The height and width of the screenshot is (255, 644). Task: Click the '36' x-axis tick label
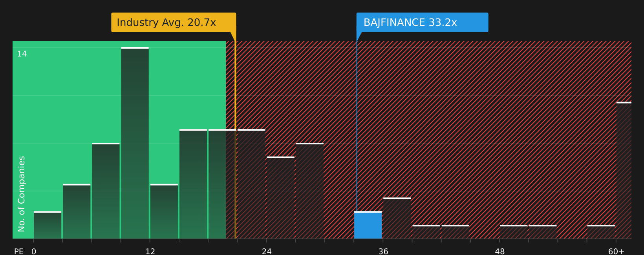383,251
